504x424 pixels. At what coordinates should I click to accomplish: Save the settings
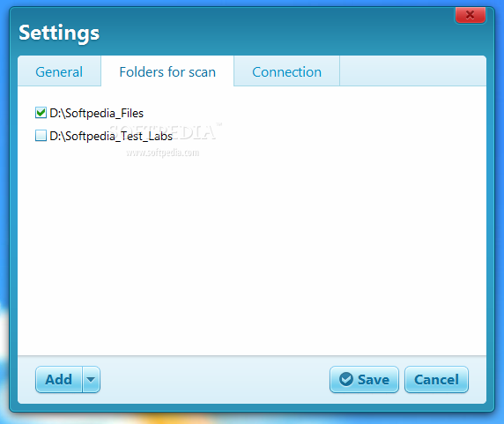pos(364,379)
